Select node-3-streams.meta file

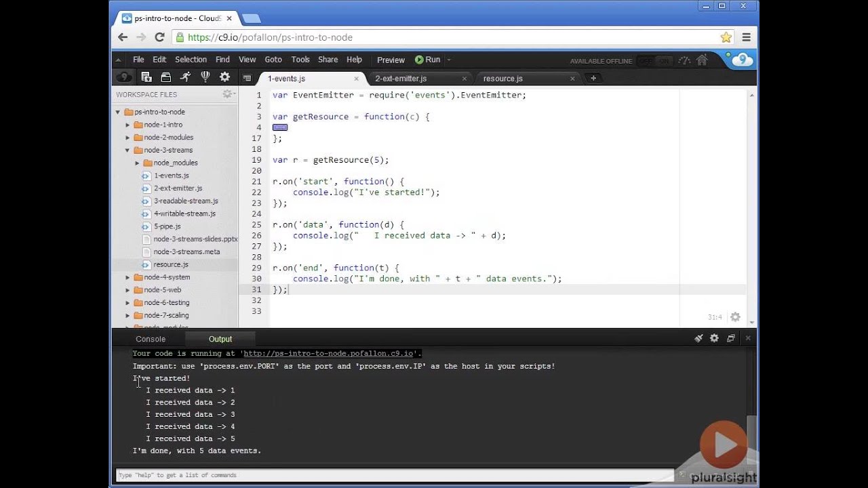click(186, 251)
